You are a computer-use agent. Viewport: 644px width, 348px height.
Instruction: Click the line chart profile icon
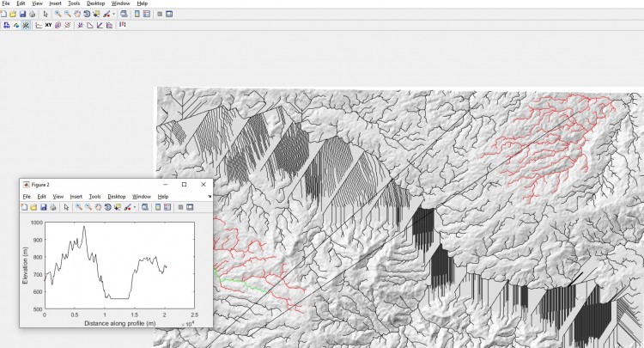39,25
